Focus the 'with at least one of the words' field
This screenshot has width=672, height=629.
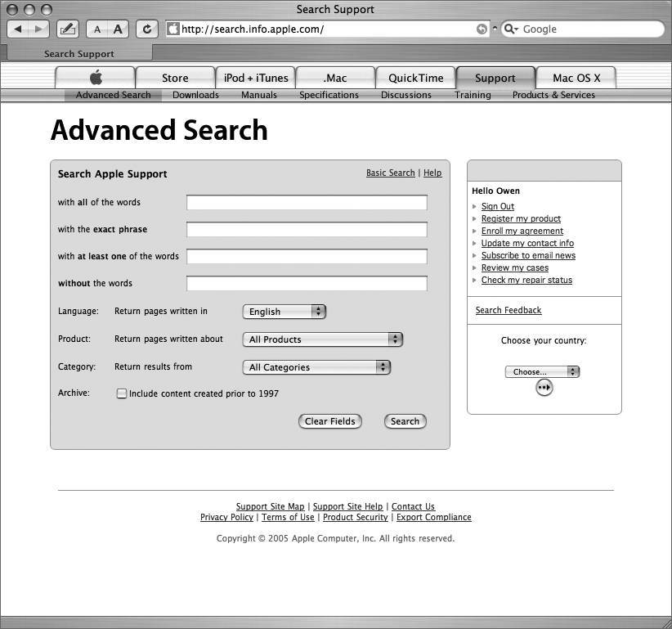coord(307,257)
